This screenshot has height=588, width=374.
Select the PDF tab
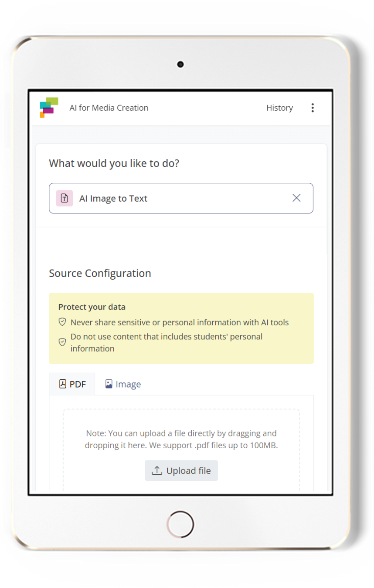[x=72, y=384]
